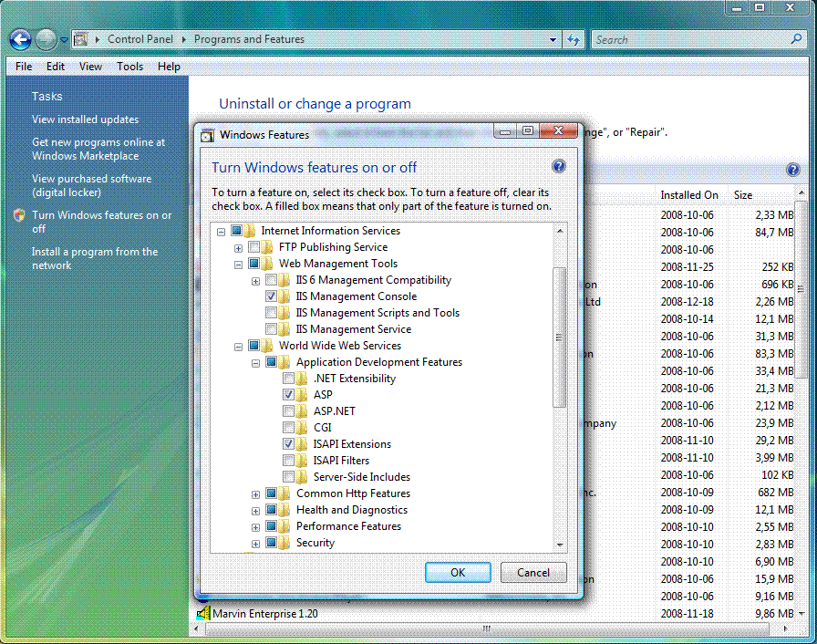The width and height of the screenshot is (817, 644).
Task: Uncheck the ASP checkbox
Action: click(288, 394)
